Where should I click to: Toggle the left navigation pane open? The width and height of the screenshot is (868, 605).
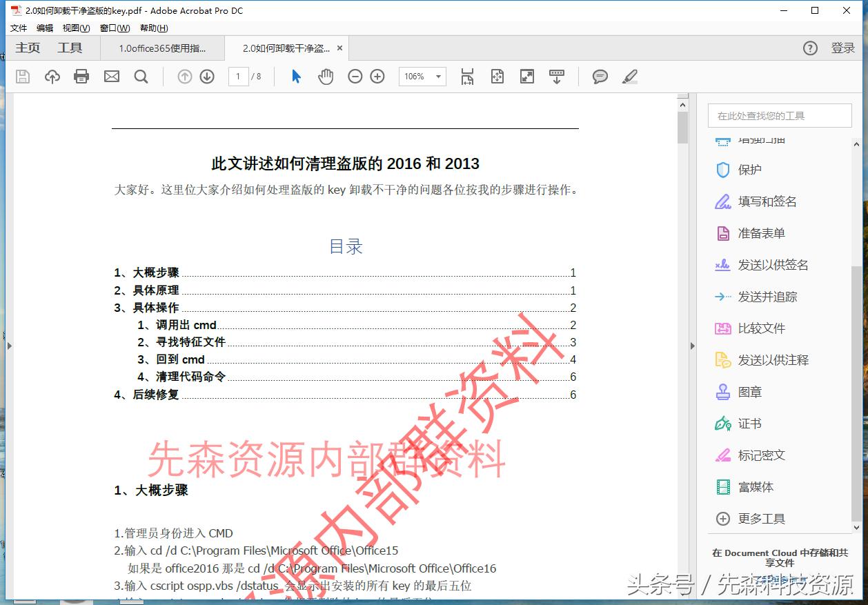click(9, 345)
